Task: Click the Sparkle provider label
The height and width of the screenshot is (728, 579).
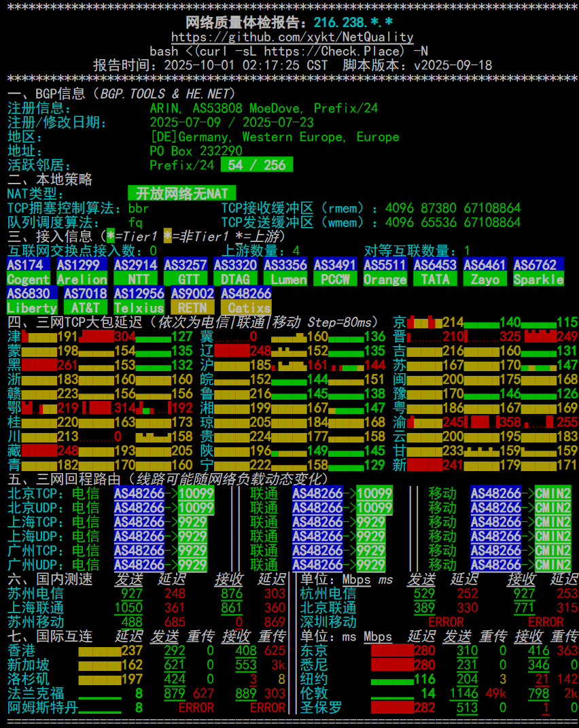Action: point(538,279)
